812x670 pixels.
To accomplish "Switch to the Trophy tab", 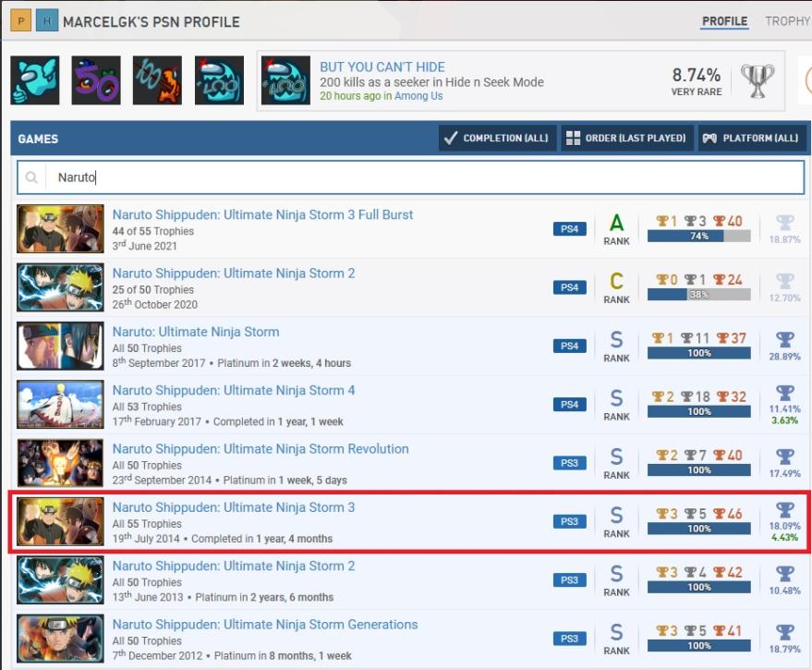I will pyautogui.click(x=787, y=21).
